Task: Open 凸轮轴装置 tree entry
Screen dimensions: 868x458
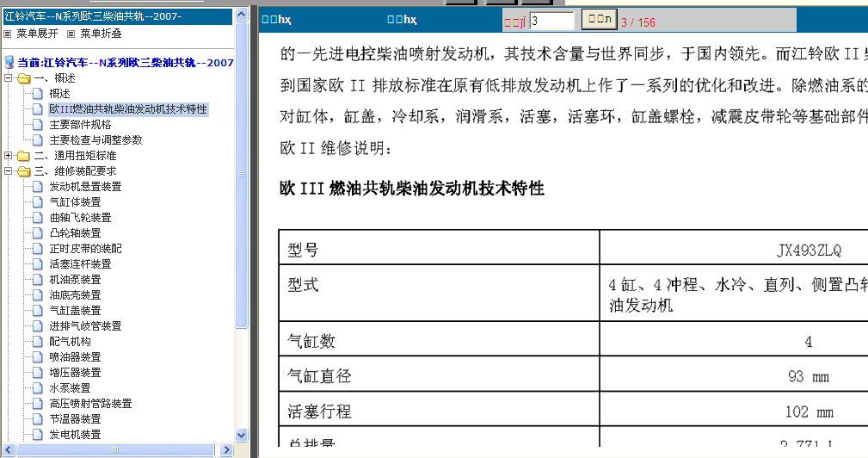Action: pos(76,233)
